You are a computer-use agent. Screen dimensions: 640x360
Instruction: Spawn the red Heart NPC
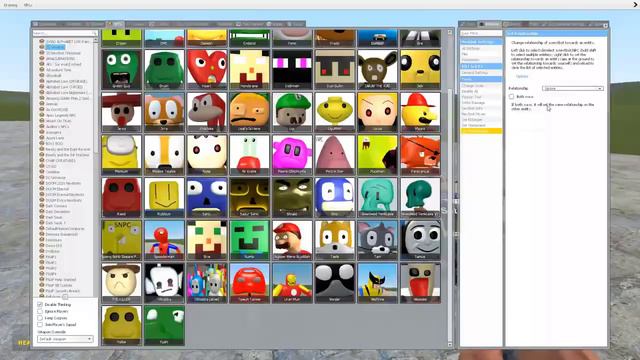207,69
